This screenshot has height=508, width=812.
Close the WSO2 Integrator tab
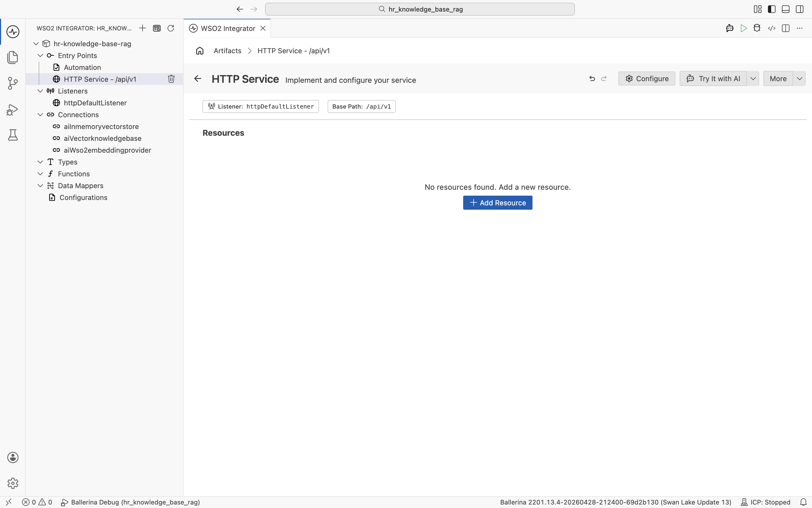[263, 28]
